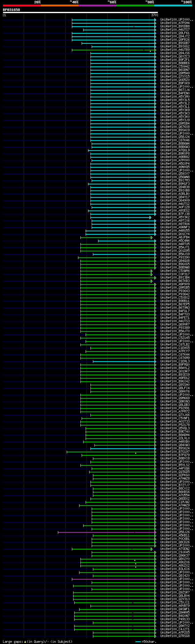
Task: Select the UniRef100_Q6YZC3 label
Action: [175, 56]
